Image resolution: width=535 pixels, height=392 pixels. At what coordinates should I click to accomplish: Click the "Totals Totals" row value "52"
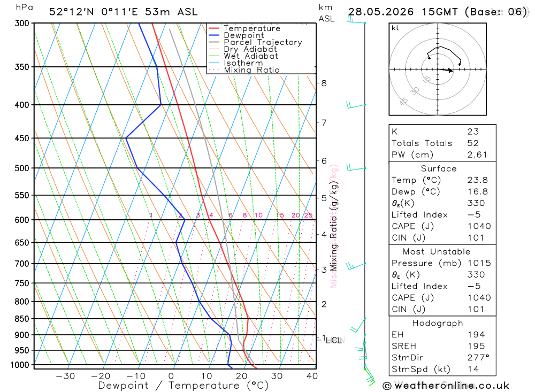pyautogui.click(x=473, y=143)
